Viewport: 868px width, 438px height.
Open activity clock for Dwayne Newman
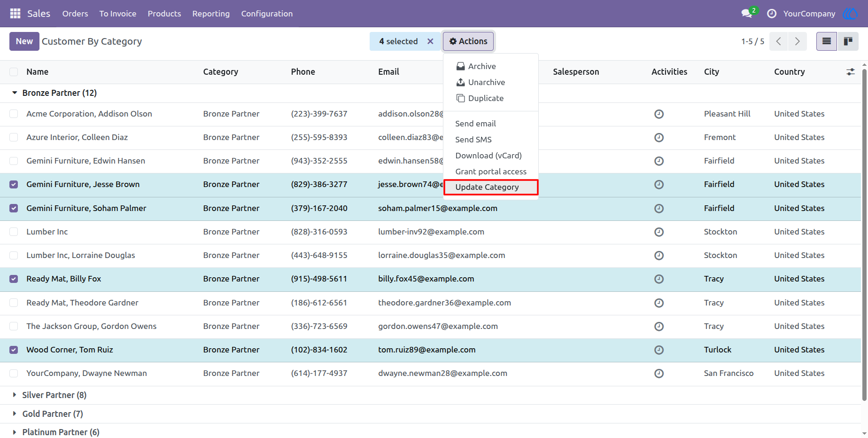coord(659,374)
